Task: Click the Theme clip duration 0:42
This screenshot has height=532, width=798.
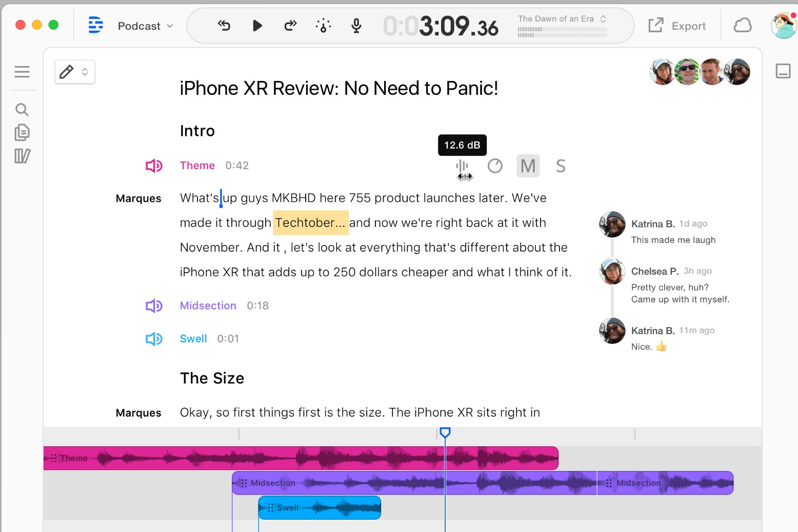Action: pyautogui.click(x=237, y=166)
